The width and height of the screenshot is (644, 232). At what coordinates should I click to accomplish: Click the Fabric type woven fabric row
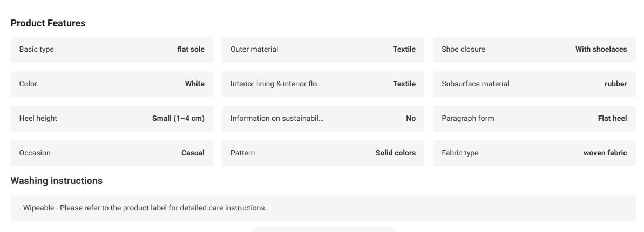click(534, 153)
